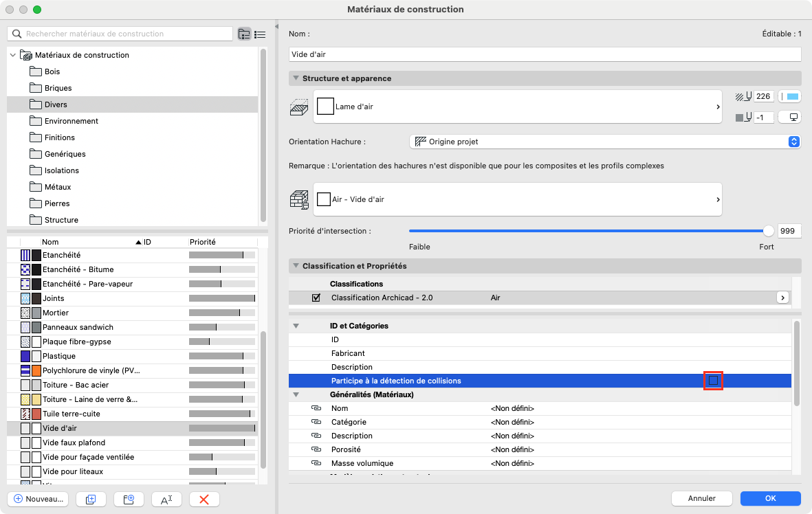The image size is (812, 514).
Task: Click the light blue pen color swatch
Action: click(792, 96)
